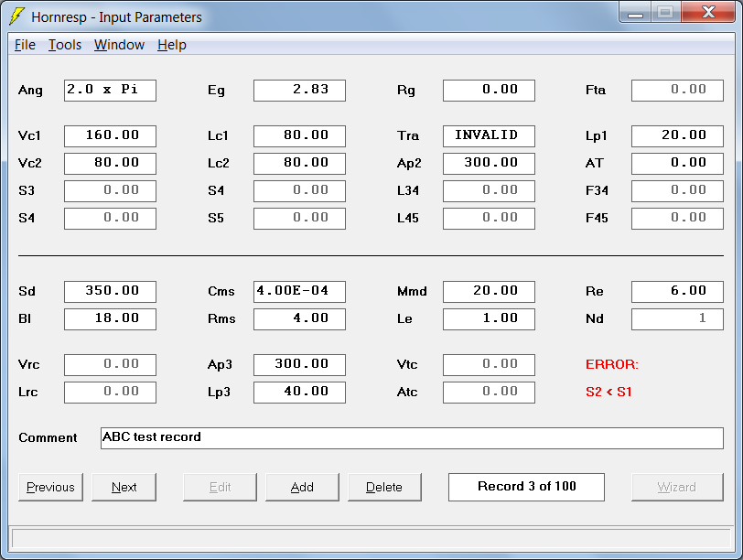Click the L45 input field
Viewport: 743px width, 560px height.
489,219
